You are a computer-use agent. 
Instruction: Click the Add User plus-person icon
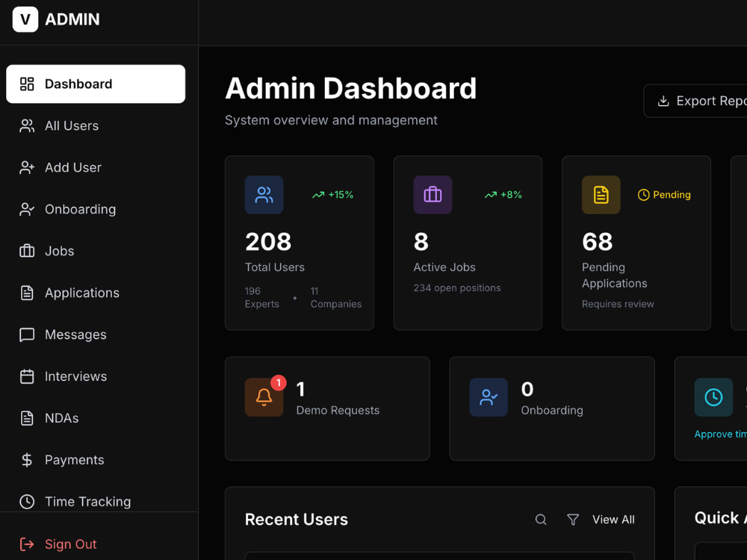[x=27, y=167]
